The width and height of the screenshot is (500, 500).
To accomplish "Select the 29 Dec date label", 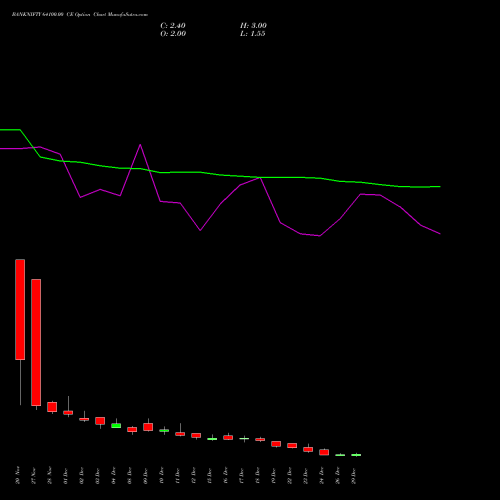I will click(354, 476).
